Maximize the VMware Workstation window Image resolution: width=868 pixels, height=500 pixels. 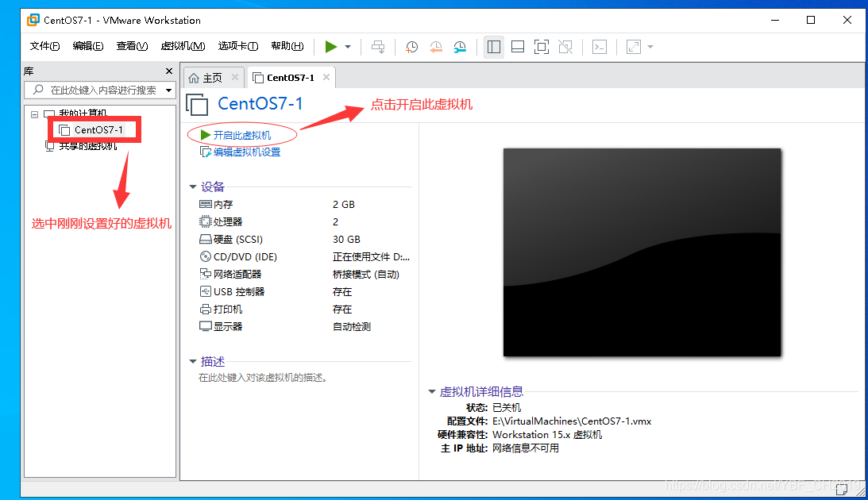click(x=811, y=20)
